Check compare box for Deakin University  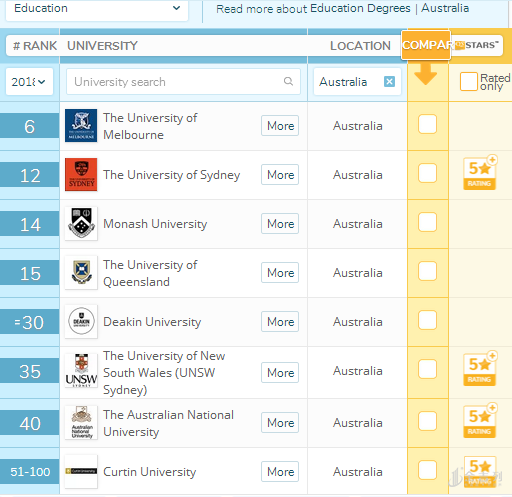[427, 320]
